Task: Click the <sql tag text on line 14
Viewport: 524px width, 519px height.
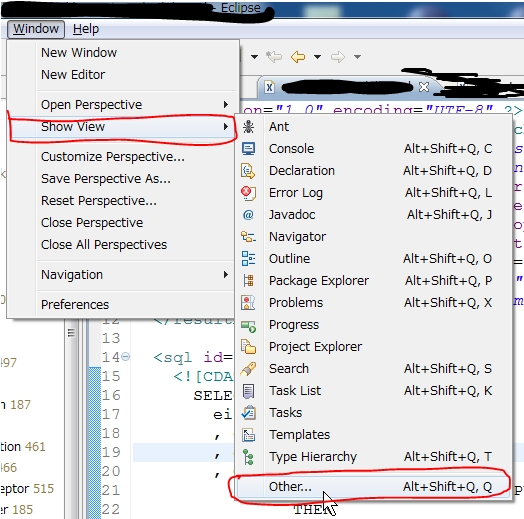Action: 173,358
